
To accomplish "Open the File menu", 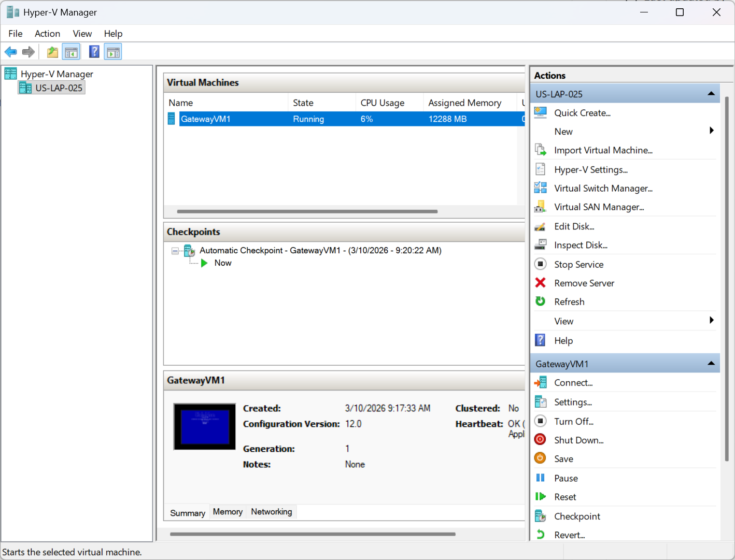I will pyautogui.click(x=16, y=34).
